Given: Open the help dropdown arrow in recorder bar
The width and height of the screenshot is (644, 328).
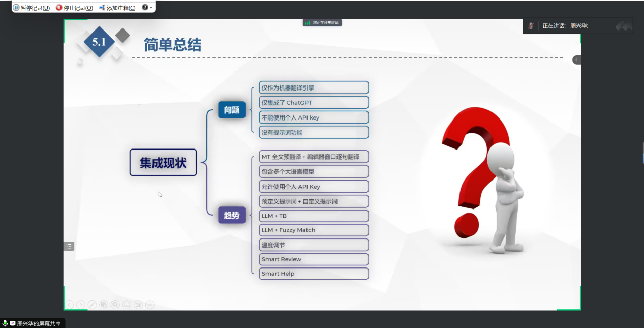Looking at the screenshot, I should pos(151,8).
